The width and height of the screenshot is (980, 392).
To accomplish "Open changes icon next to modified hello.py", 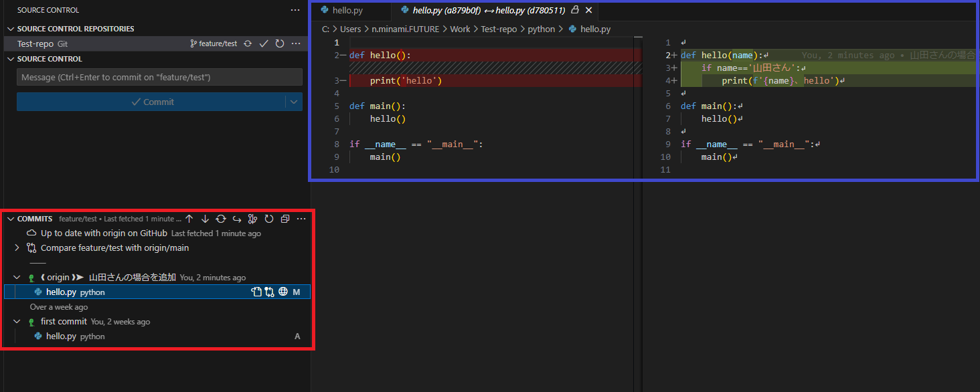I will (x=256, y=291).
